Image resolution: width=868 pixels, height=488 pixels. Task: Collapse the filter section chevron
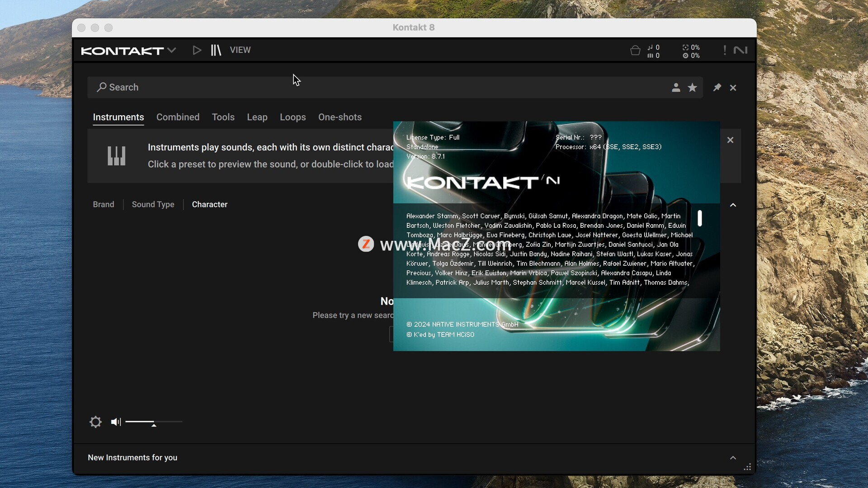pyautogui.click(x=733, y=205)
